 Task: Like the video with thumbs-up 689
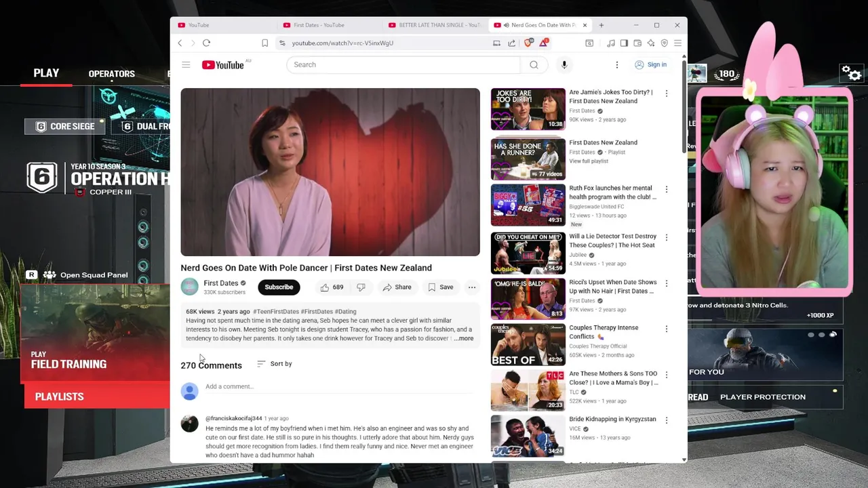click(x=332, y=287)
